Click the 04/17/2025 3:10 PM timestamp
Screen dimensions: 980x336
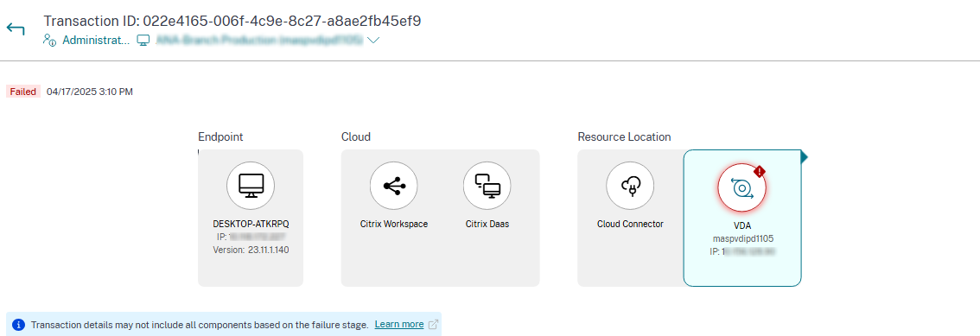click(x=90, y=92)
